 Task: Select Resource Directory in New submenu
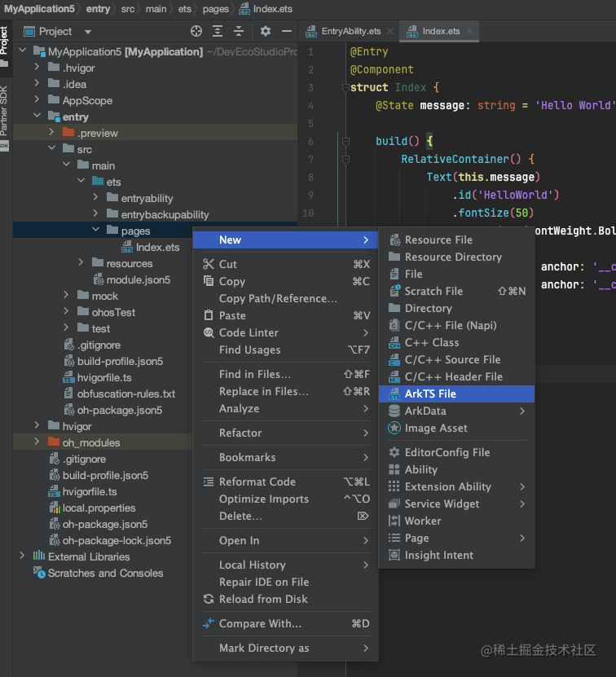point(456,257)
